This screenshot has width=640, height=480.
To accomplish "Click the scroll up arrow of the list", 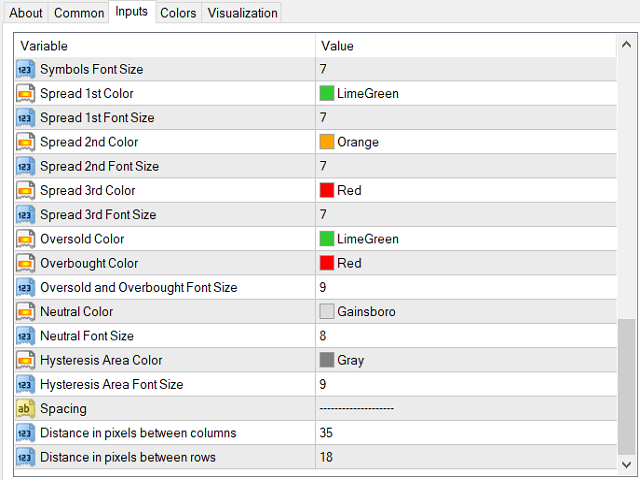I will (x=626, y=46).
